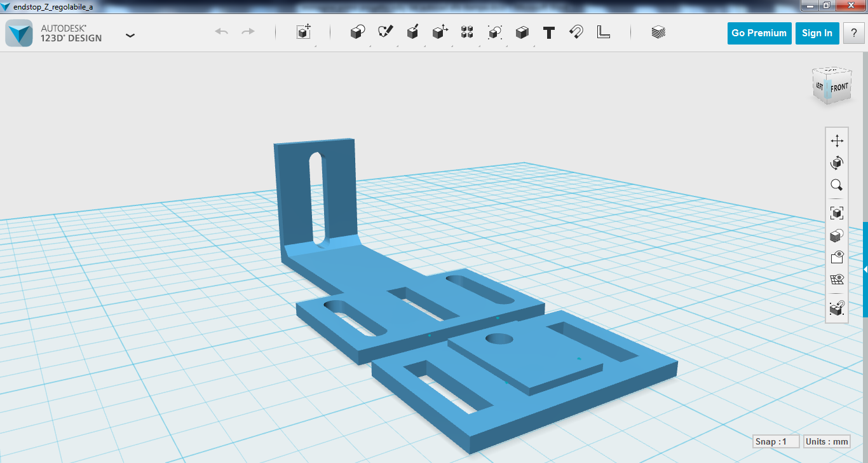Image resolution: width=868 pixels, height=463 pixels.
Task: Click the LEFT face of the view cube
Action: (x=820, y=85)
